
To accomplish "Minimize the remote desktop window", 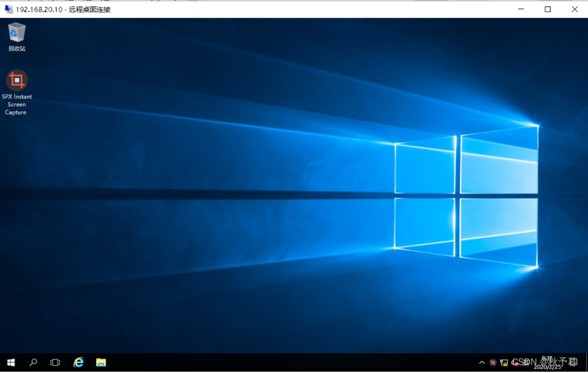I will coord(521,9).
